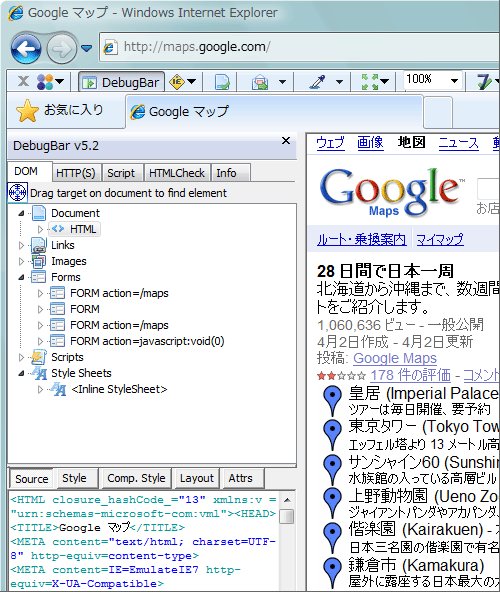This screenshot has height=592, width=500.
Task: Expand the Scripts node
Action: pyautogui.click(x=22, y=357)
